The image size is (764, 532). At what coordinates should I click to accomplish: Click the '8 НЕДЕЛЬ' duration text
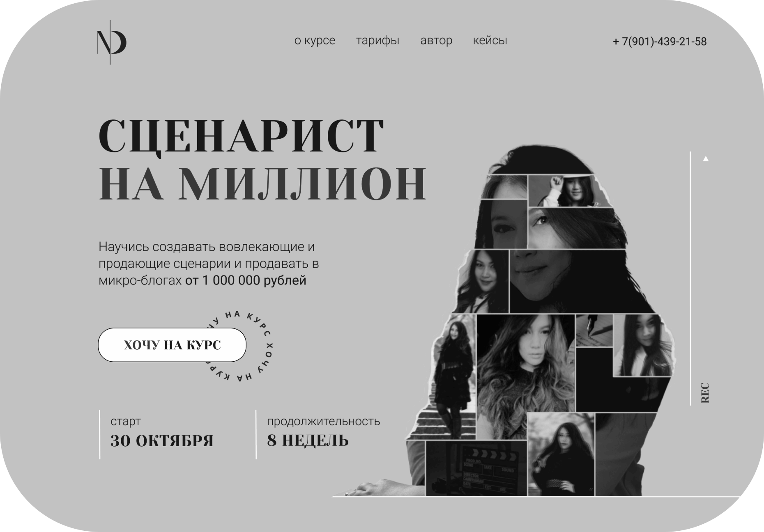point(308,440)
